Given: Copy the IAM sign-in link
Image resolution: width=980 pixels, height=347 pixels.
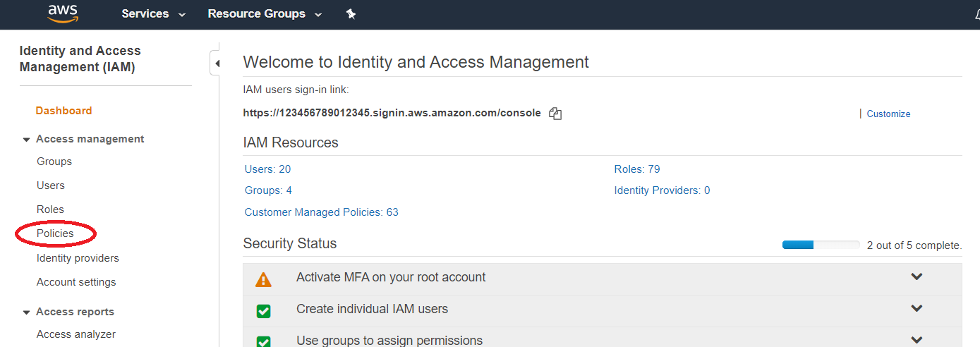Looking at the screenshot, I should tap(555, 113).
